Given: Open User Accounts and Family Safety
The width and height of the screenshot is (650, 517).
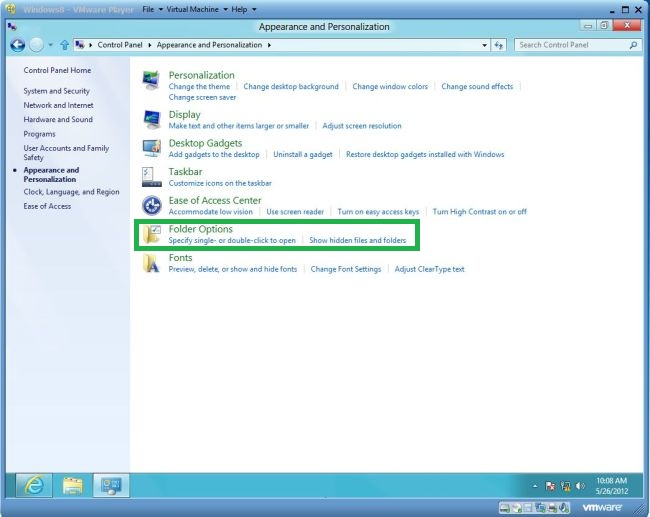Looking at the screenshot, I should (66, 153).
